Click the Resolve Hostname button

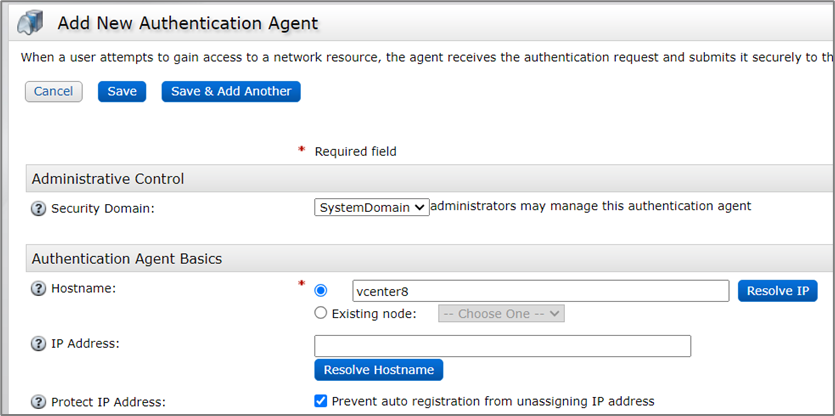tap(378, 370)
